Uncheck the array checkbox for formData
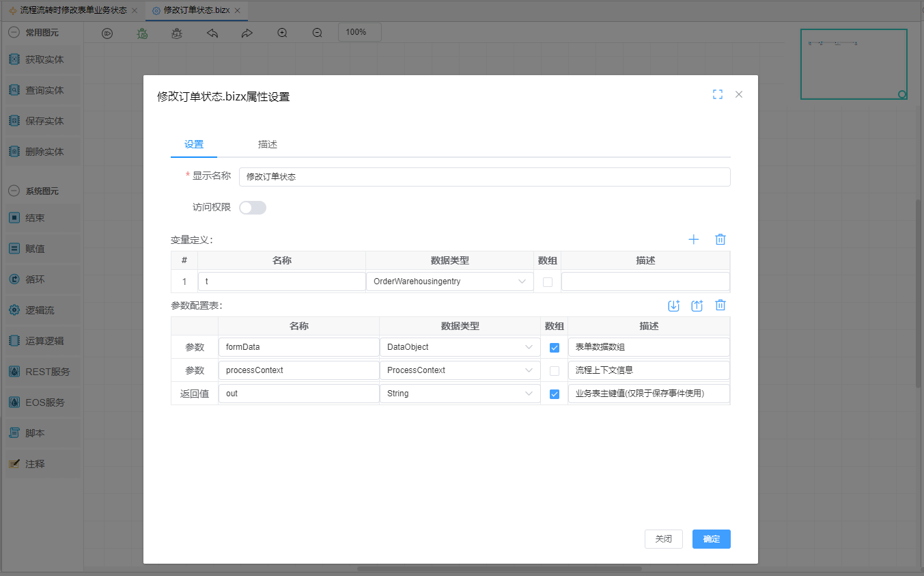Image resolution: width=924 pixels, height=576 pixels. point(554,347)
